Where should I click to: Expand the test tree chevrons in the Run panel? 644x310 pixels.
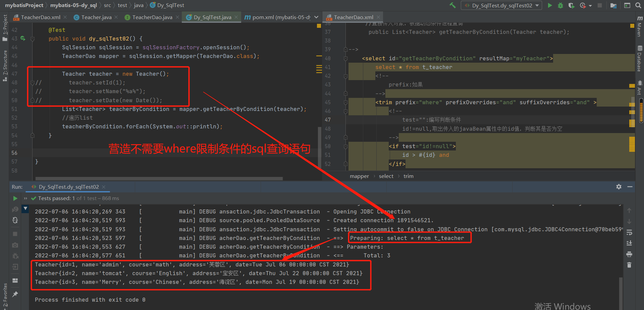coord(25,198)
